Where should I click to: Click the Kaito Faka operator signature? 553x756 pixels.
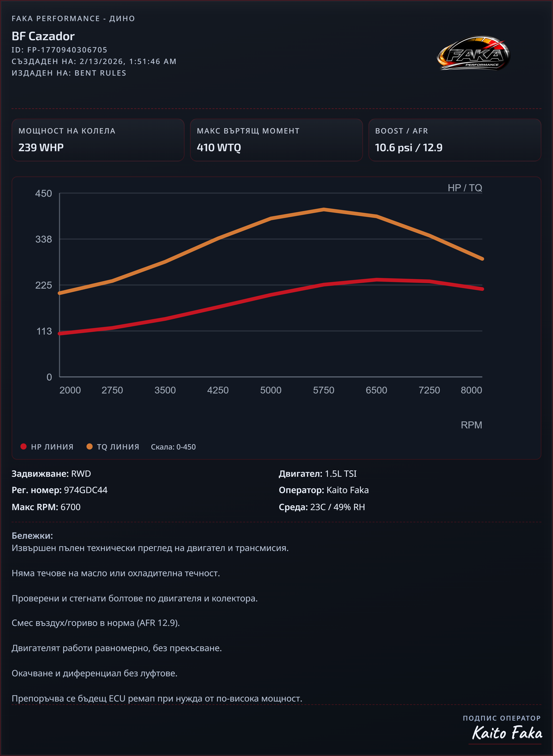coord(507,733)
